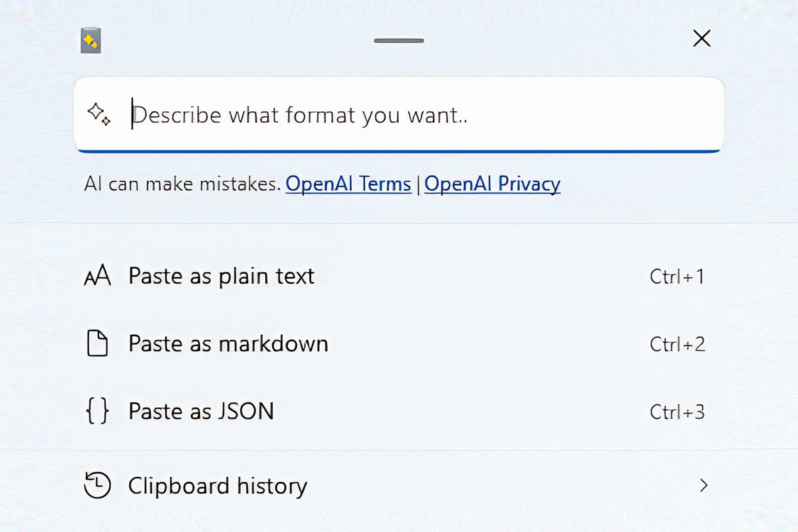Click the AI sparkle icon in prompt box
798x532 pixels.
pyautogui.click(x=99, y=113)
